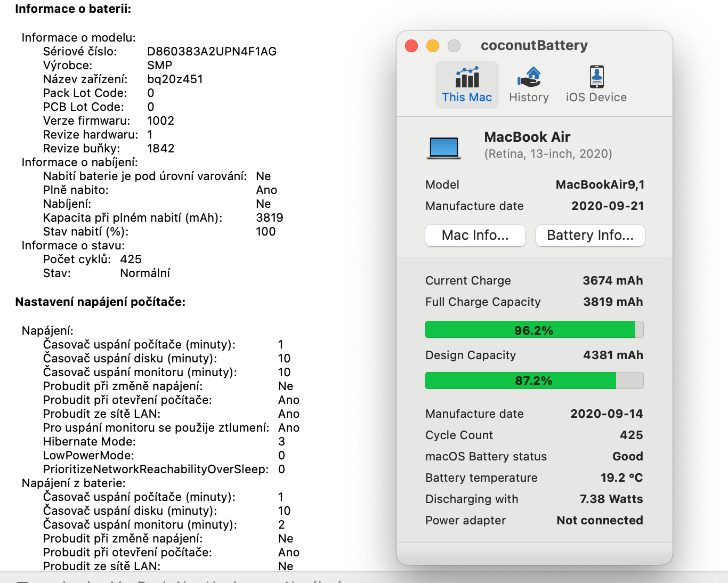Select the device name bq20z451
This screenshot has height=583, width=728.
click(175, 79)
